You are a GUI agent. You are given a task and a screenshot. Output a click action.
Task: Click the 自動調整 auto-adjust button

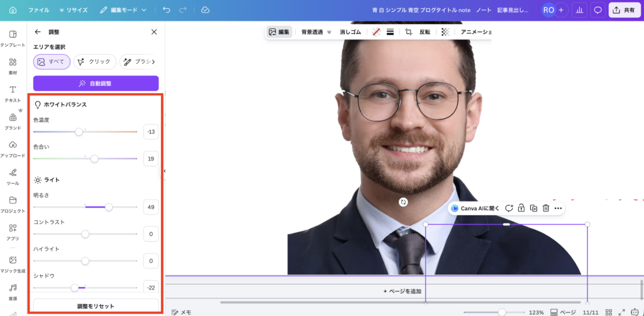coord(96,83)
